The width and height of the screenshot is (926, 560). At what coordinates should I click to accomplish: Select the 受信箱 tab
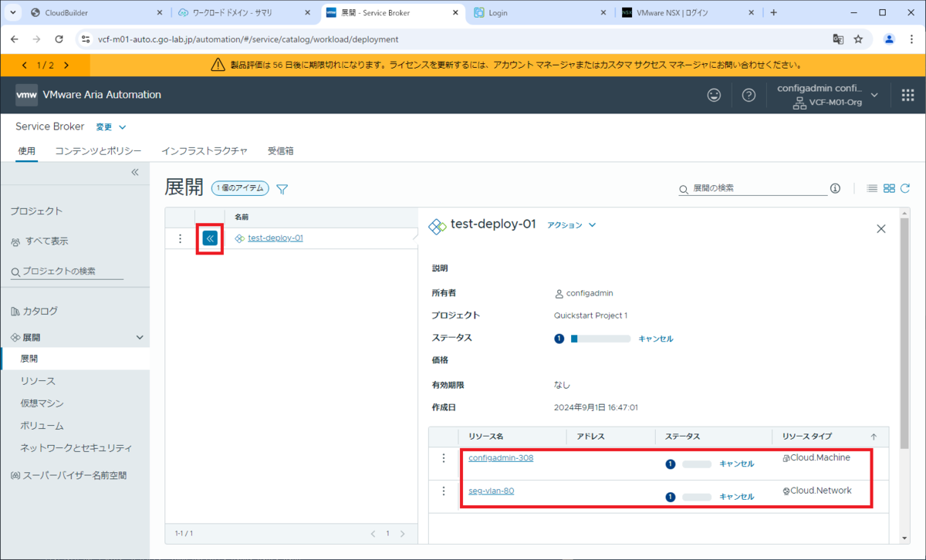(280, 151)
